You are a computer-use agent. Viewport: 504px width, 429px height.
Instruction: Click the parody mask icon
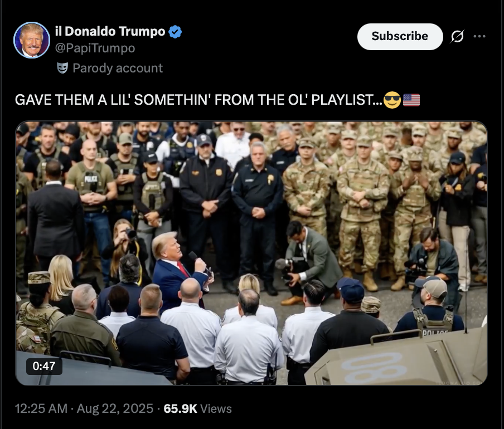click(x=62, y=68)
